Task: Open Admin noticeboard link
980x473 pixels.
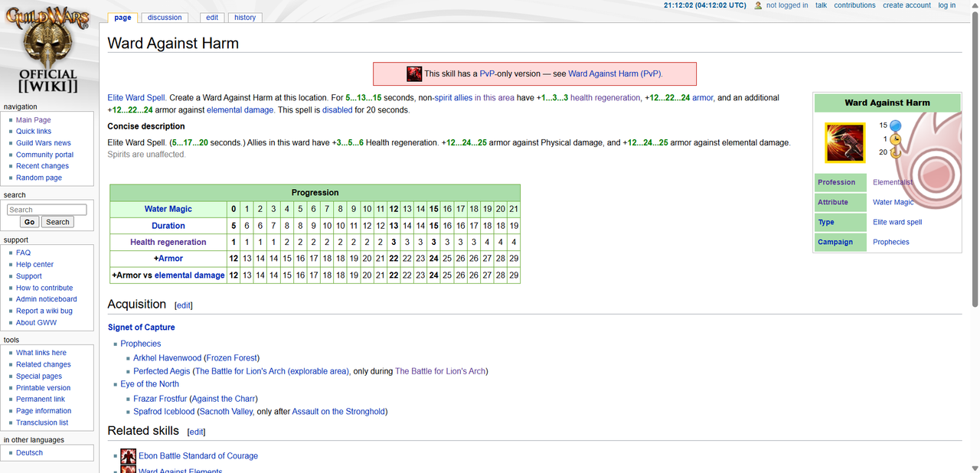Action: pyautogui.click(x=47, y=299)
